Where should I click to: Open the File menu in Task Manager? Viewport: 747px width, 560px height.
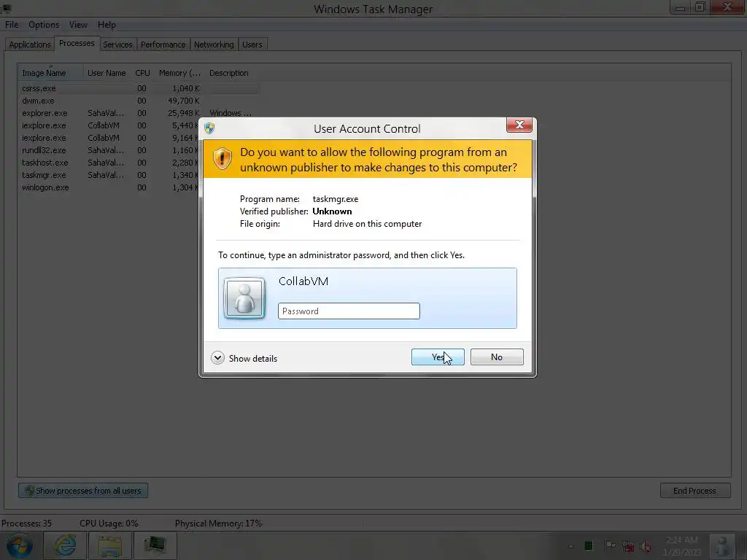tap(12, 25)
